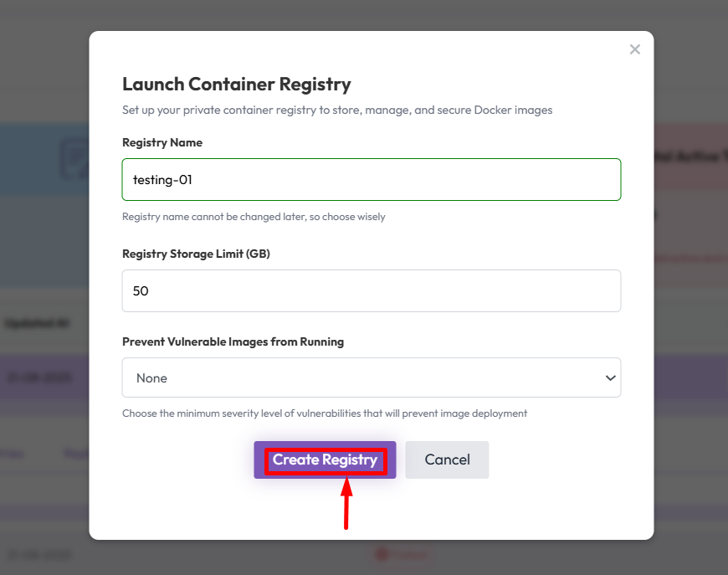Click the chevron arrow of the None dropdown
This screenshot has height=575, width=728.
click(x=610, y=377)
